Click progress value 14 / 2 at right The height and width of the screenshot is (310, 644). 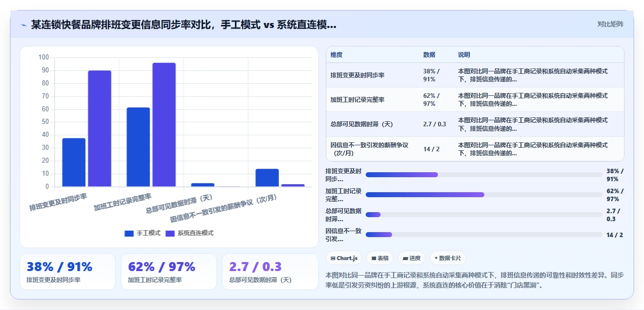tap(615, 235)
